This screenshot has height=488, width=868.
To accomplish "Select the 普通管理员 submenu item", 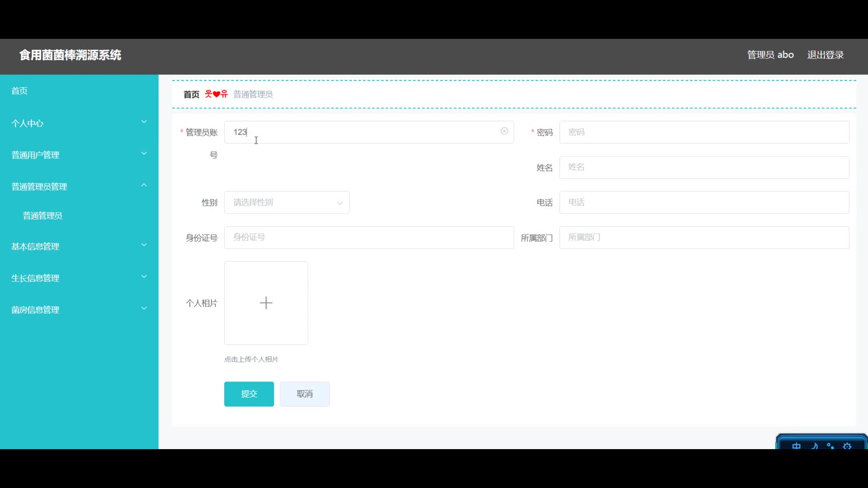I will point(42,216).
